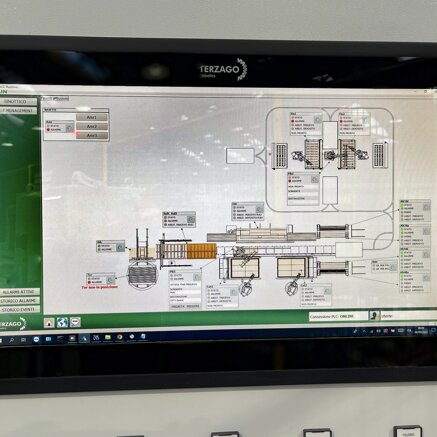Open the SINOTTICO overview page
Screen dimensions: 437x437
[x=18, y=101]
